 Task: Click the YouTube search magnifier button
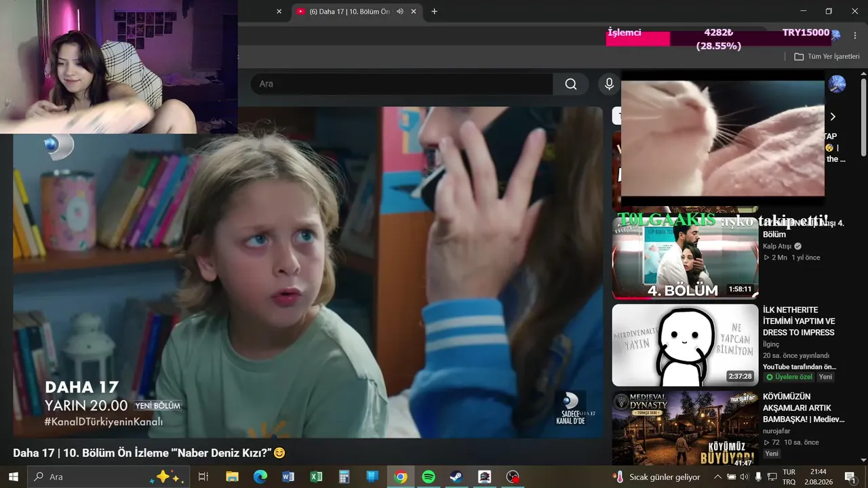click(571, 84)
